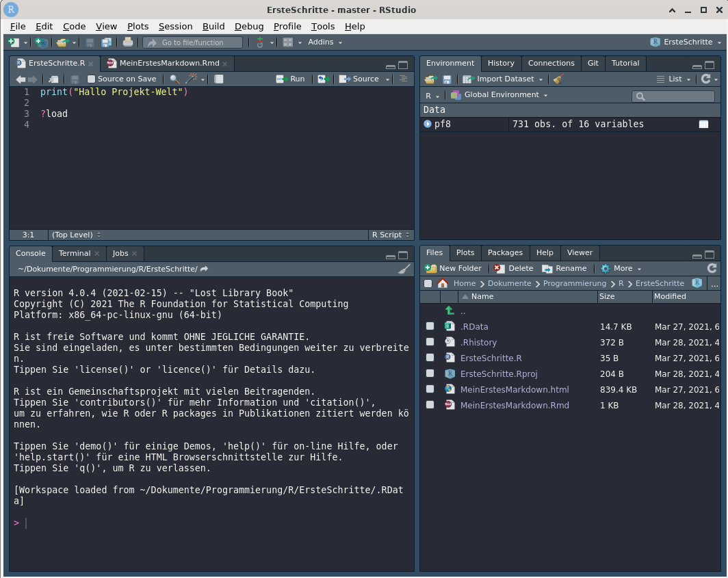Go back to previous source location

coord(21,79)
